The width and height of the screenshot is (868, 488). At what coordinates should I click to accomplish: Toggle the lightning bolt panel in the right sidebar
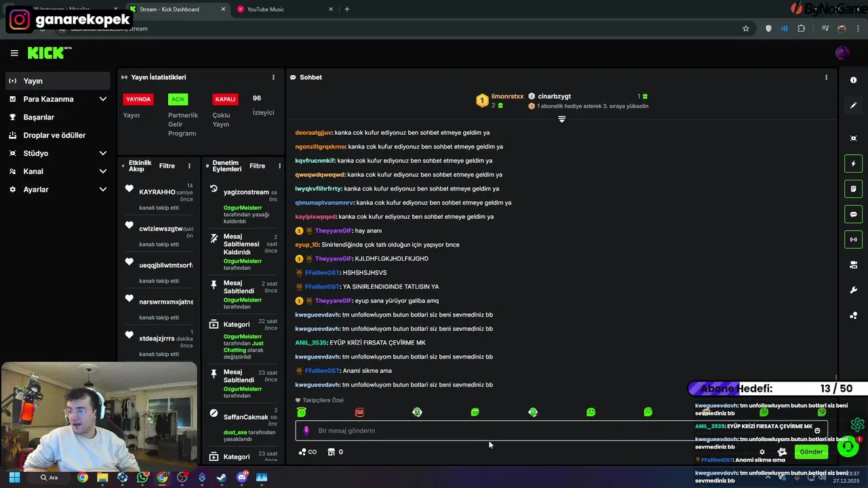[x=853, y=163]
